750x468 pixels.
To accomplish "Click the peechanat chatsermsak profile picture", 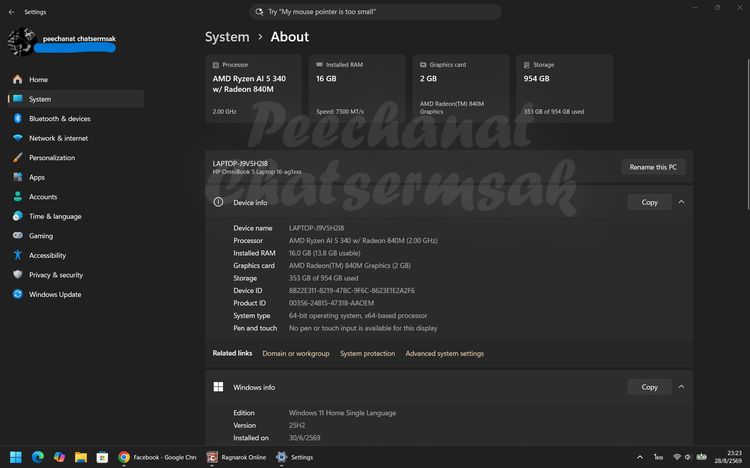I will coord(22,42).
